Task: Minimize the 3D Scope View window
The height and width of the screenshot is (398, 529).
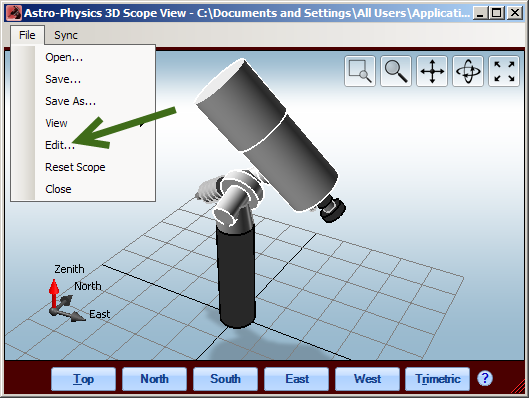Action: 480,13
